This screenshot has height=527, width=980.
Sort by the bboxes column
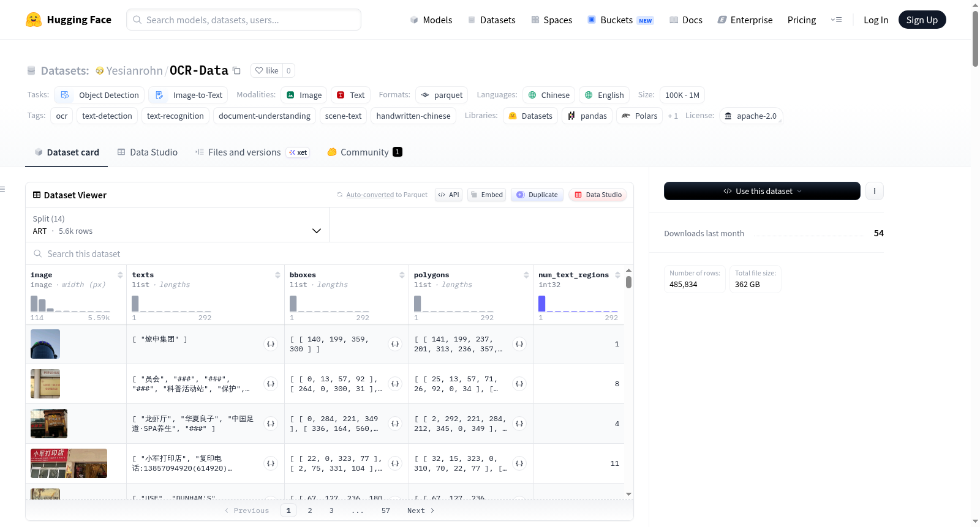(402, 275)
